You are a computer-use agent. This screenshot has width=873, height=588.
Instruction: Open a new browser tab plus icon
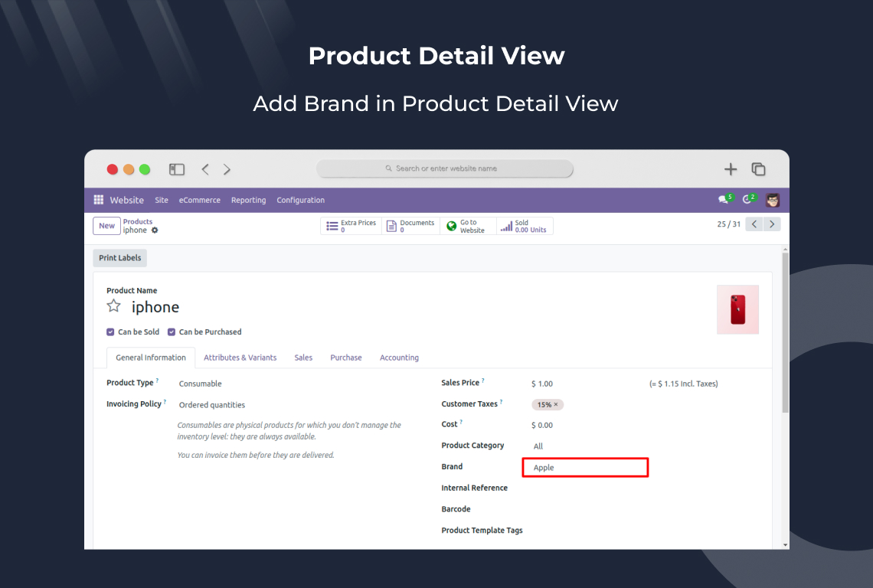click(x=731, y=169)
